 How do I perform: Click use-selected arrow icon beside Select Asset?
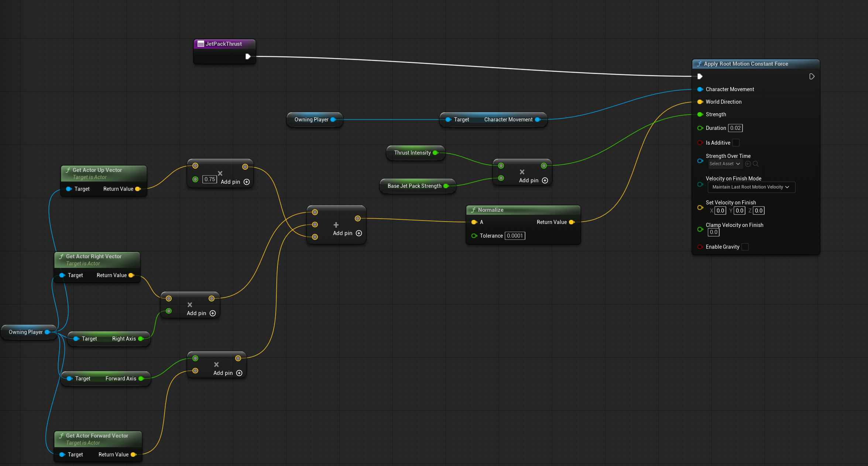tap(748, 164)
